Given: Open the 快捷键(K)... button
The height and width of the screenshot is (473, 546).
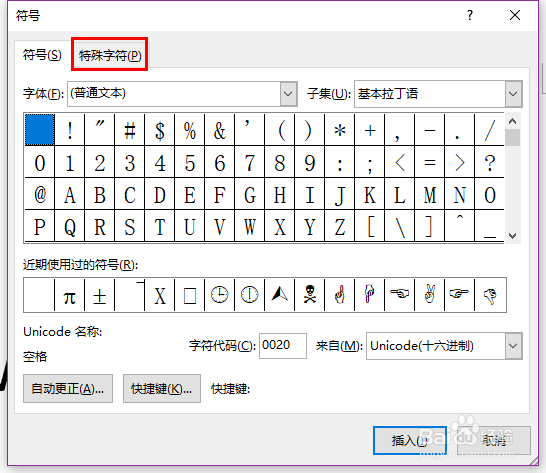Looking at the screenshot, I should coord(162,389).
